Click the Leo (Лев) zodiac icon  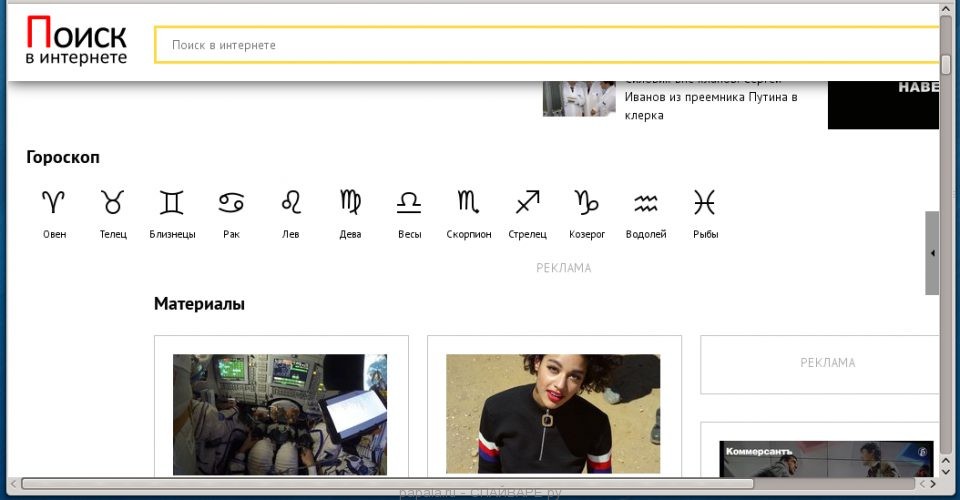click(x=291, y=203)
